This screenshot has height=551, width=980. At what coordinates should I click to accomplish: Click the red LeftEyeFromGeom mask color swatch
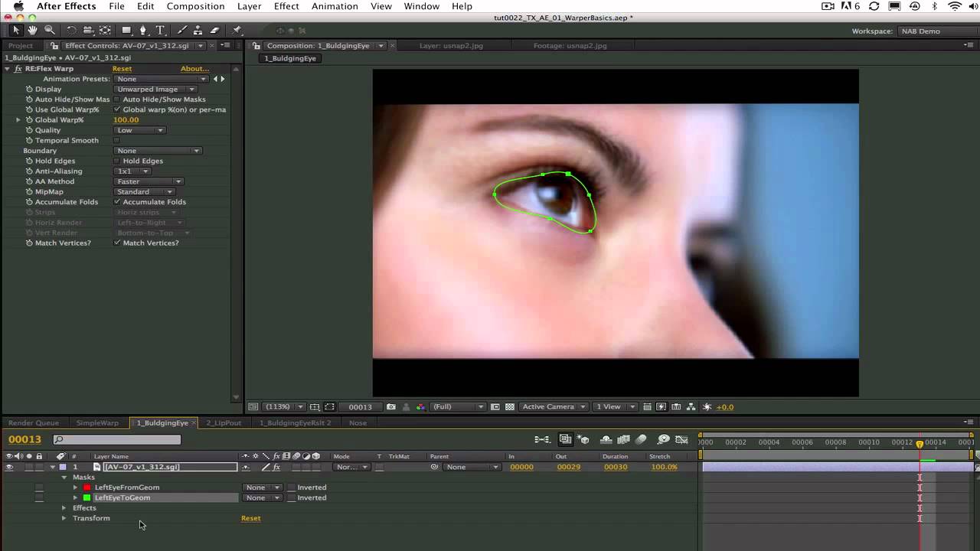coord(87,487)
